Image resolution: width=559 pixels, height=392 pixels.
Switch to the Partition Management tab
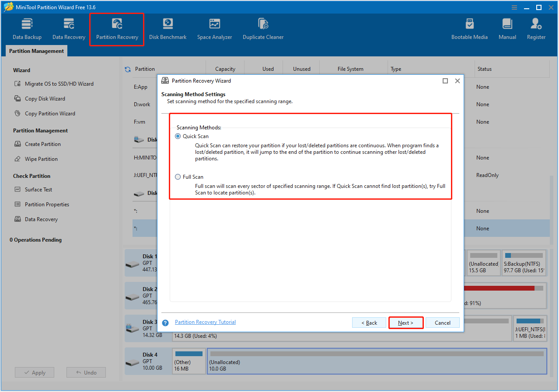click(x=36, y=51)
